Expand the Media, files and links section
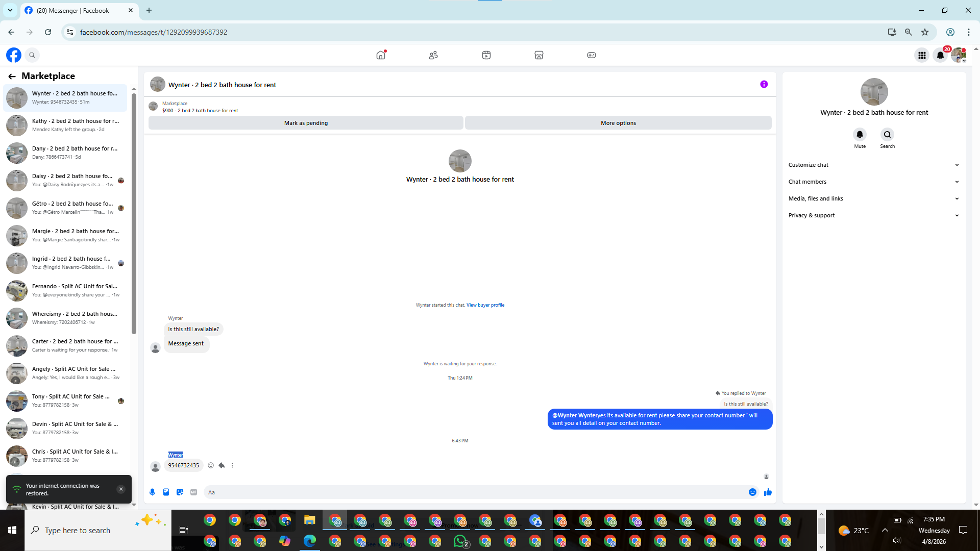 tap(873, 198)
